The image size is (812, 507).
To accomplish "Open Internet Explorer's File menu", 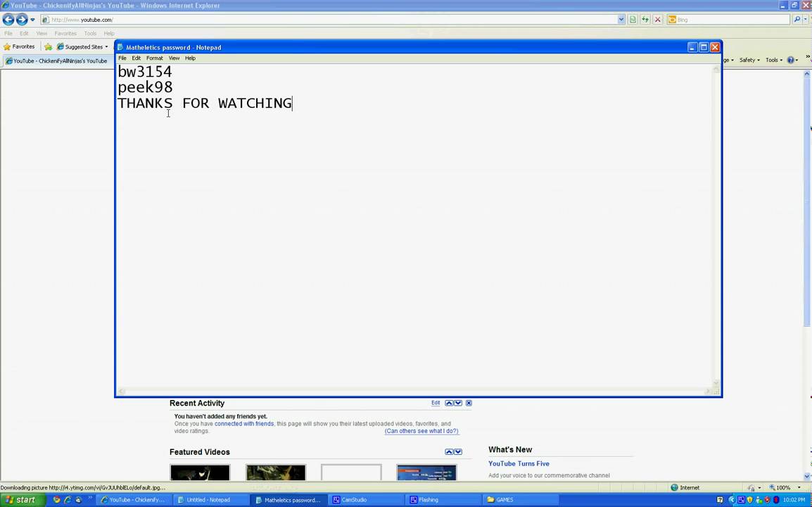I will click(8, 33).
